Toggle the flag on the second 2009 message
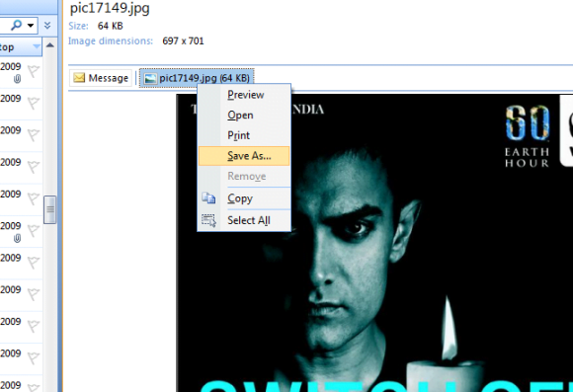This screenshot has width=573, height=392. tap(34, 103)
